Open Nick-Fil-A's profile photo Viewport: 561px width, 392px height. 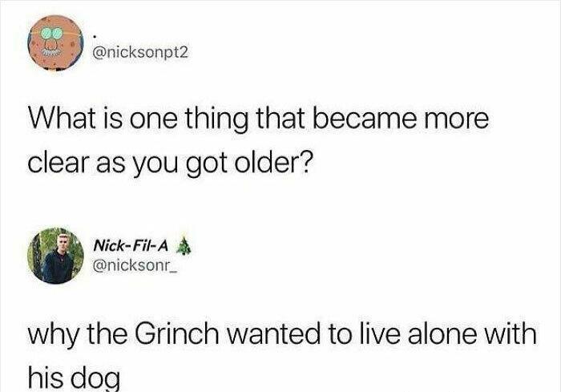coord(55,256)
